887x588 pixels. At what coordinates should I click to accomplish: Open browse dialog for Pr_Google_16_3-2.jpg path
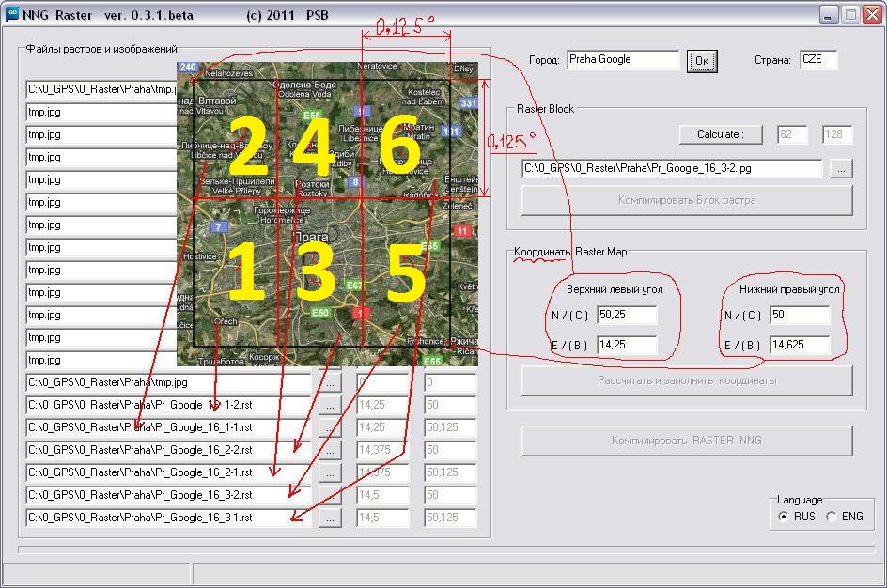click(x=841, y=168)
